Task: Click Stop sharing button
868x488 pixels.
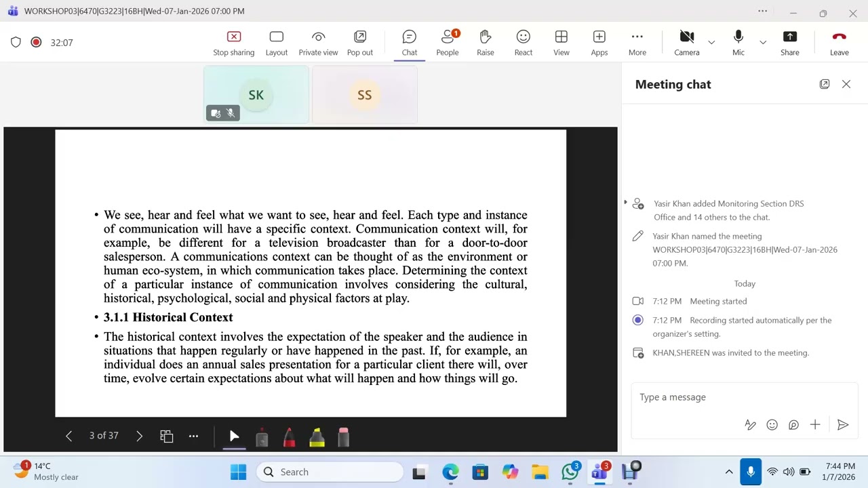Action: click(x=233, y=43)
